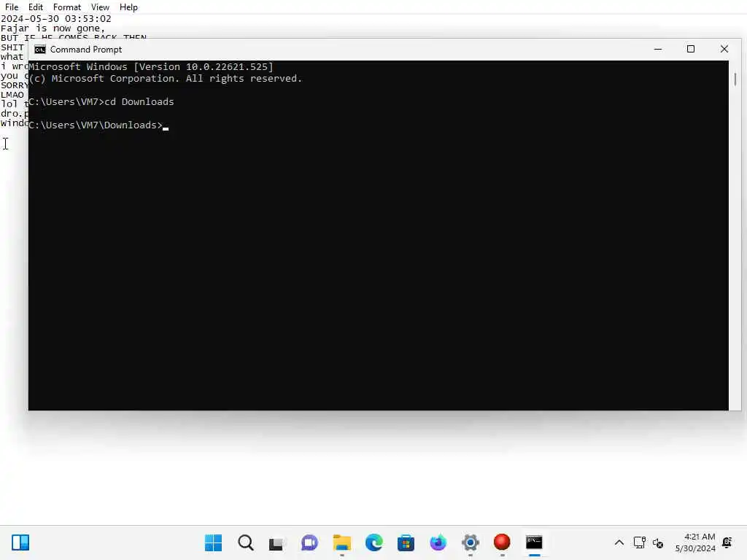The height and width of the screenshot is (560, 747).
Task: Maximize the Command Prompt window
Action: [691, 49]
